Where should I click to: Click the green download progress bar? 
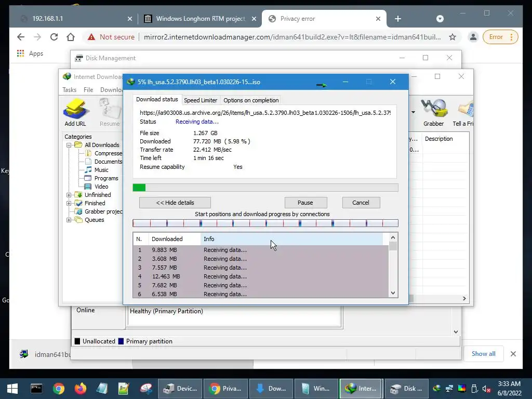click(265, 188)
